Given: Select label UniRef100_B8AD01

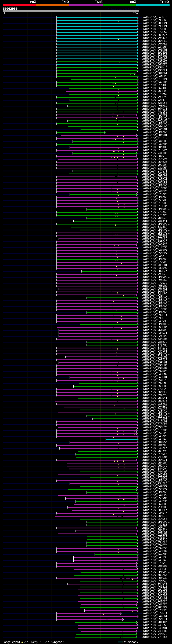Looking at the screenshot, I should (x=154, y=73).
